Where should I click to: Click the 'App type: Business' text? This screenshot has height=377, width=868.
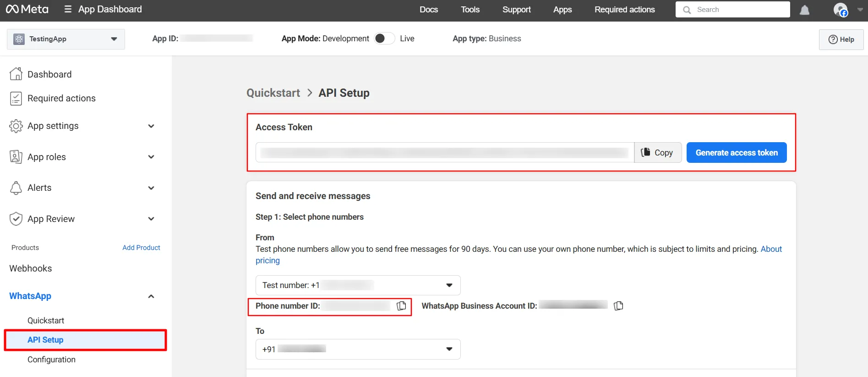(487, 39)
